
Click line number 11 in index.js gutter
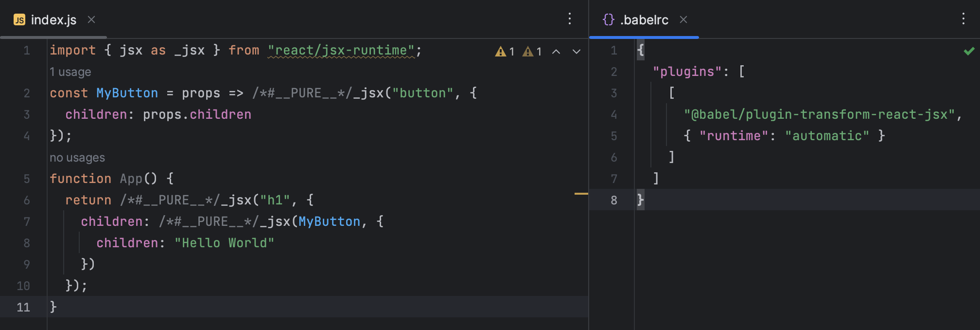(23, 307)
